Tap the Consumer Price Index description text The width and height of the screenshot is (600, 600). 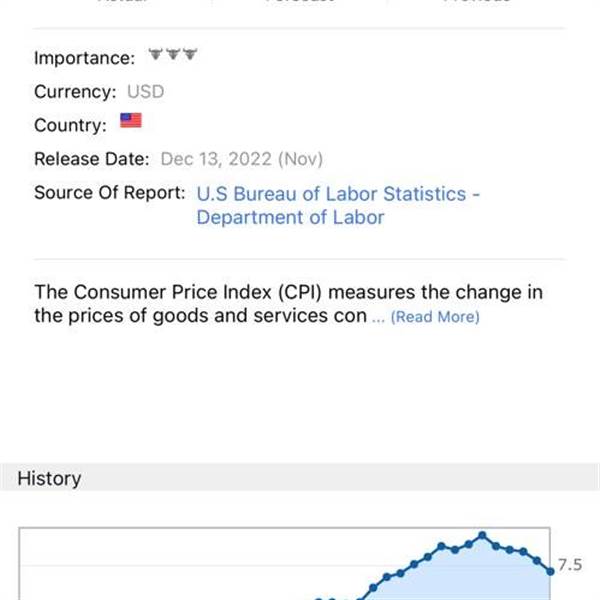289,304
